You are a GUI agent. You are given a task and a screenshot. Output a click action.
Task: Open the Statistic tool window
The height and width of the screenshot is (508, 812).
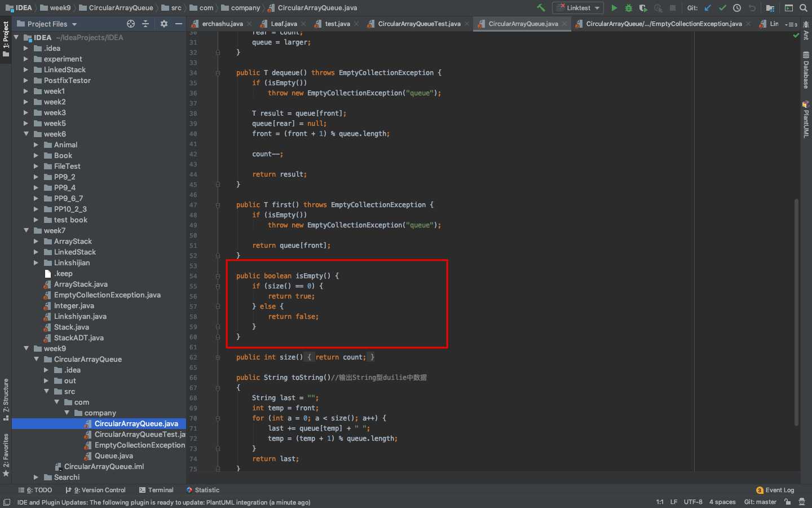(203, 490)
